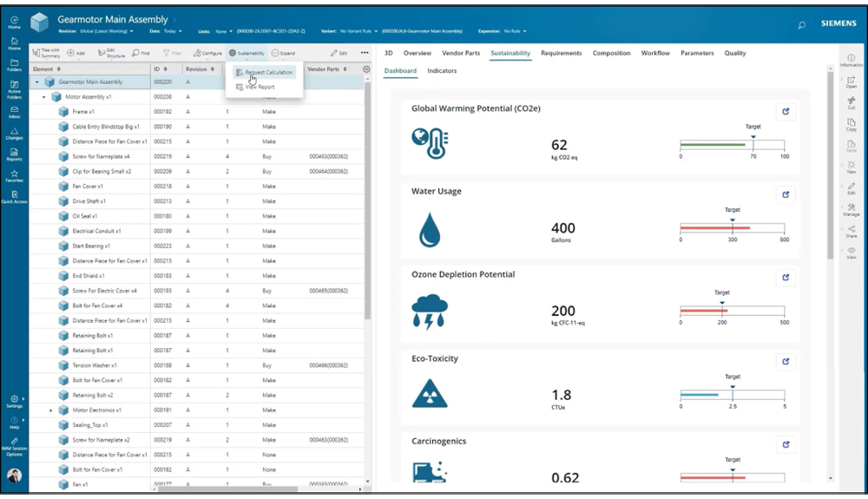Click the New command in right panel

click(851, 167)
